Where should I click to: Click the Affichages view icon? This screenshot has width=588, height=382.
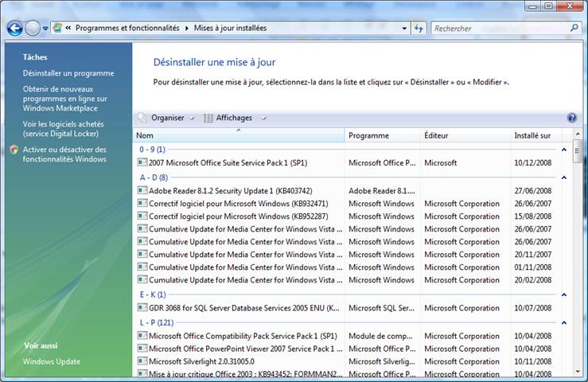(x=208, y=119)
